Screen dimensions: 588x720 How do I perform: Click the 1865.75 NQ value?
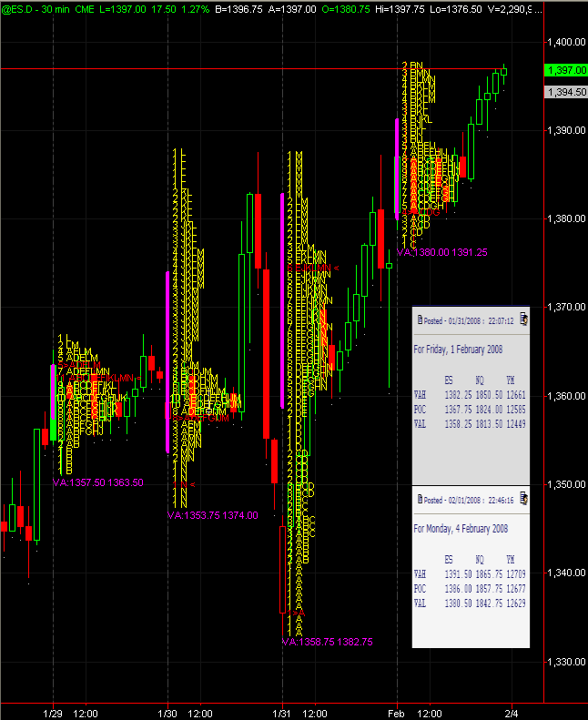[490, 574]
